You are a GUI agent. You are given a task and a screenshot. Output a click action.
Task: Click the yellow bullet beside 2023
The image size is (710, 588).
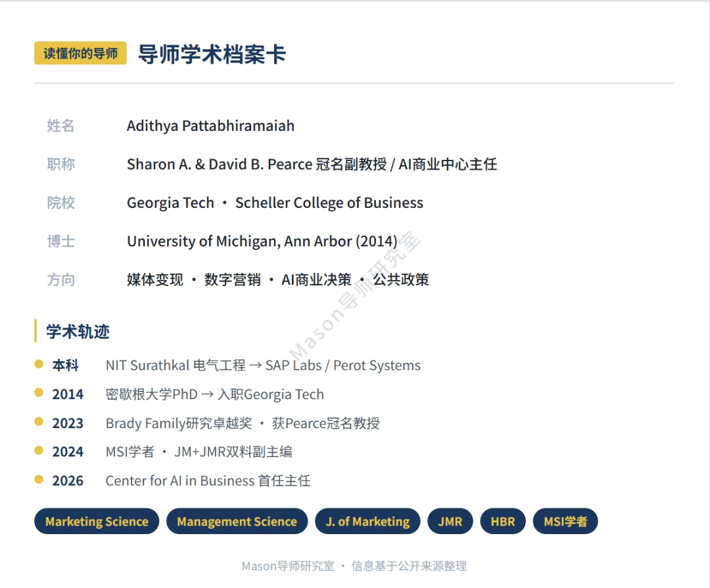point(39,422)
